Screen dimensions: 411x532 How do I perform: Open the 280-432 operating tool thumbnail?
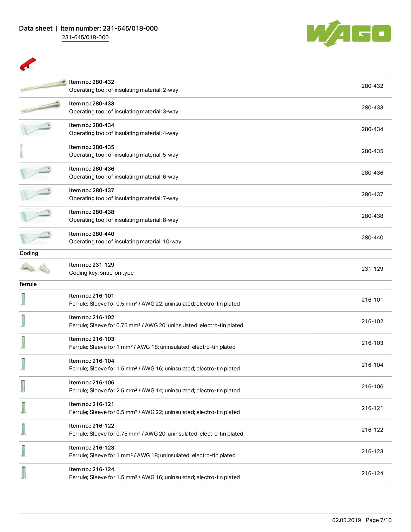(x=43, y=86)
